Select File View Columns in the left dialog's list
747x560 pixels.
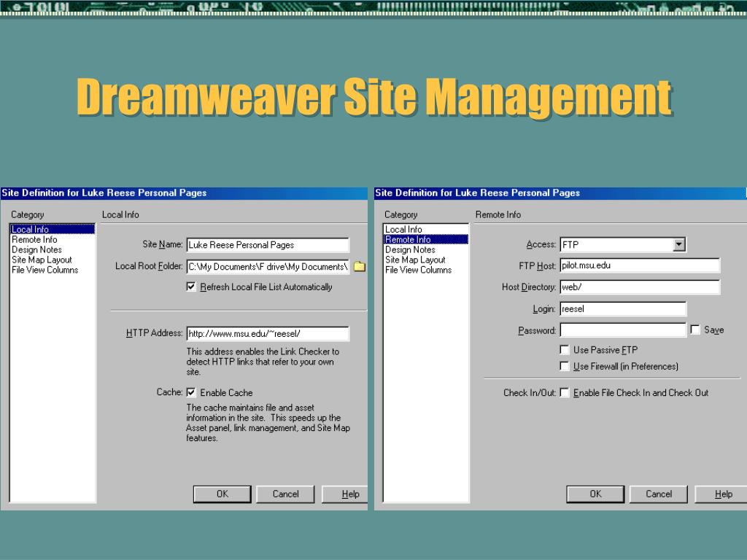[x=53, y=270]
